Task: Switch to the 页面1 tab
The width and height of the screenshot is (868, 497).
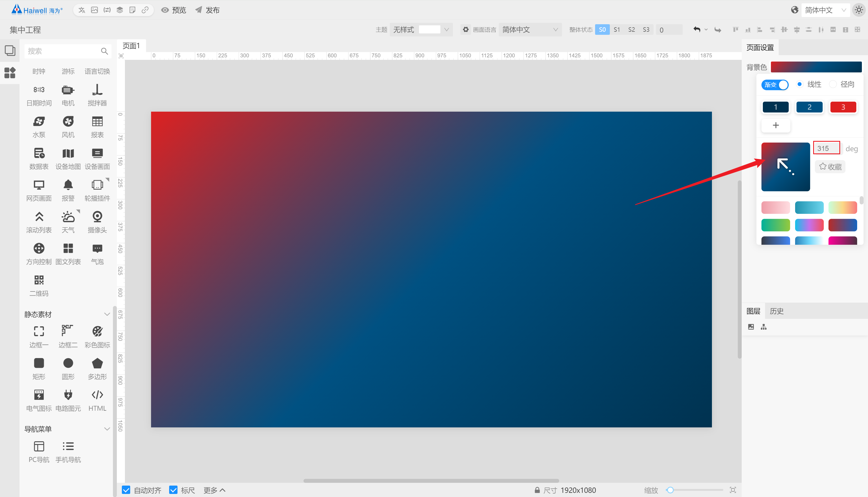Action: (x=131, y=46)
